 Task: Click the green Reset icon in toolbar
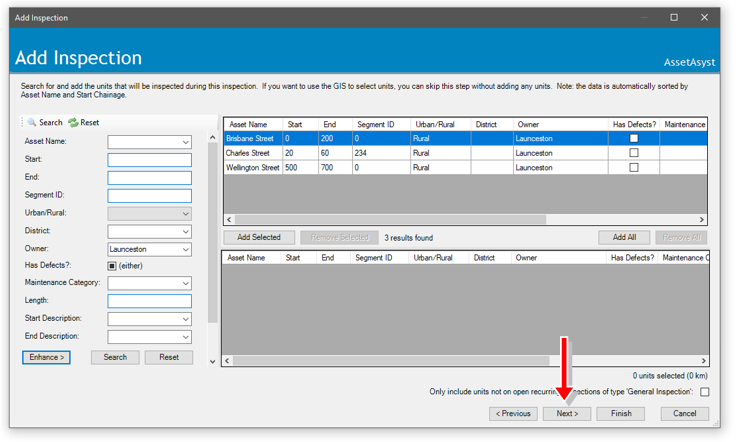[x=73, y=123]
